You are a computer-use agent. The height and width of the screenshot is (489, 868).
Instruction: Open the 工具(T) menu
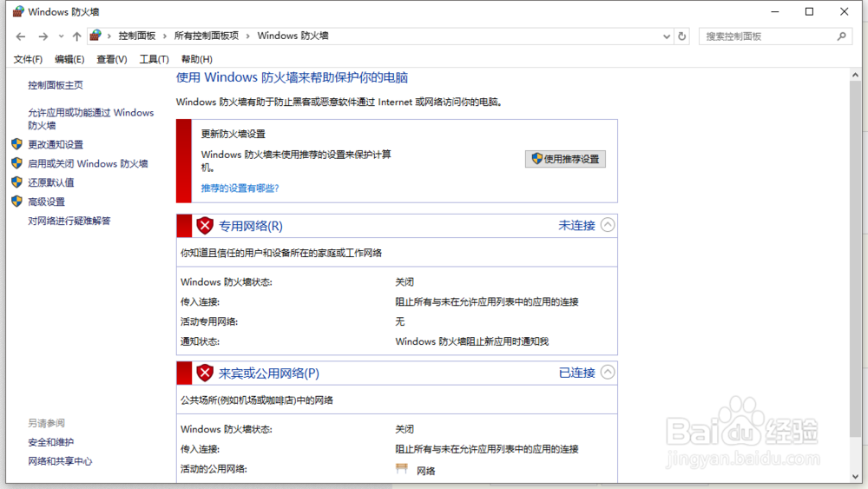(154, 59)
